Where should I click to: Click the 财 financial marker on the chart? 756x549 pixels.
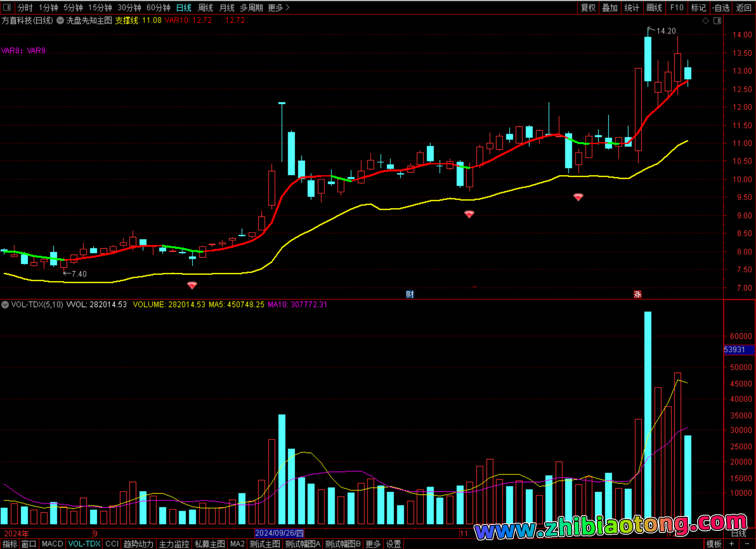tap(410, 294)
